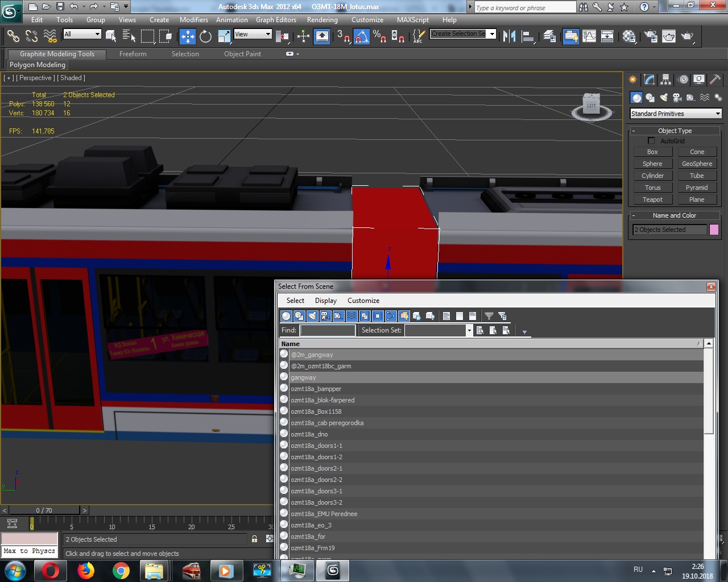Screen dimensions: 728x582
Task: Toggle Display Geometry filter in Select From Scene
Action: [286, 316]
